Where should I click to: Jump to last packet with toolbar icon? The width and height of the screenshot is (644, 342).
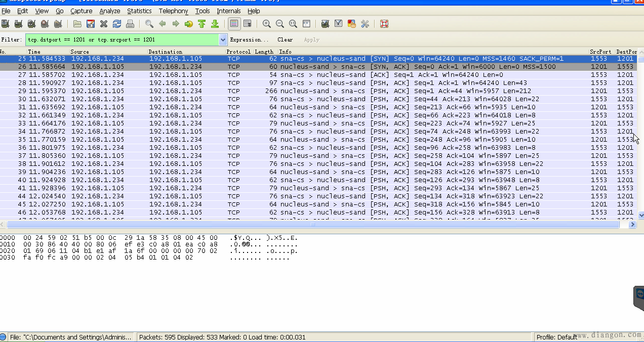215,24
